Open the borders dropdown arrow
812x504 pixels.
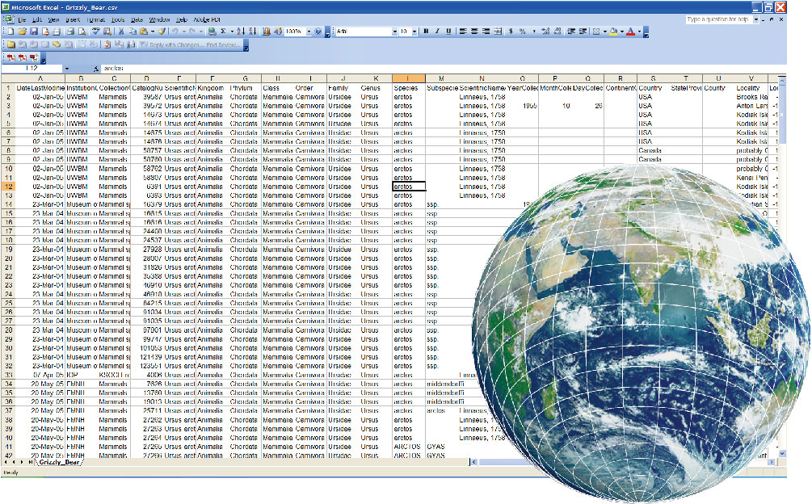pyautogui.click(x=605, y=31)
